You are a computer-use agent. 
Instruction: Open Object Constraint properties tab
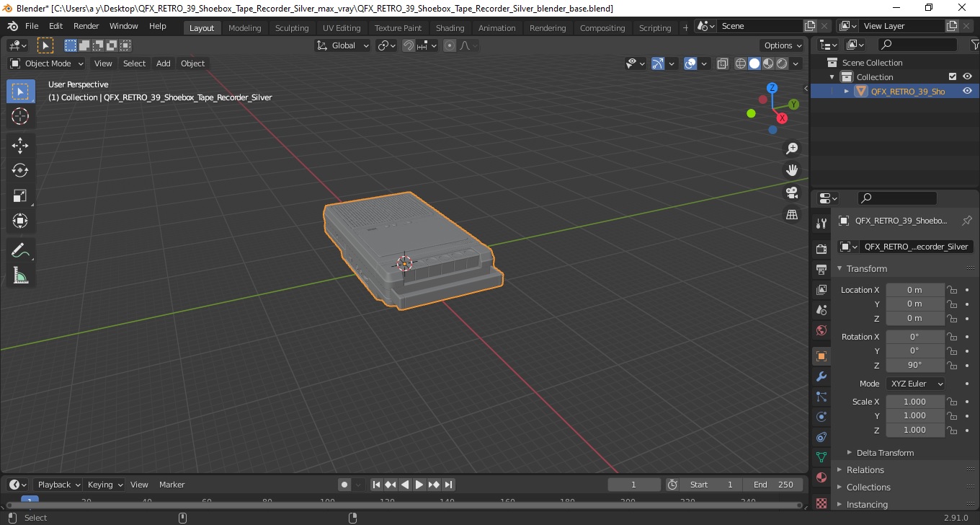pyautogui.click(x=821, y=437)
